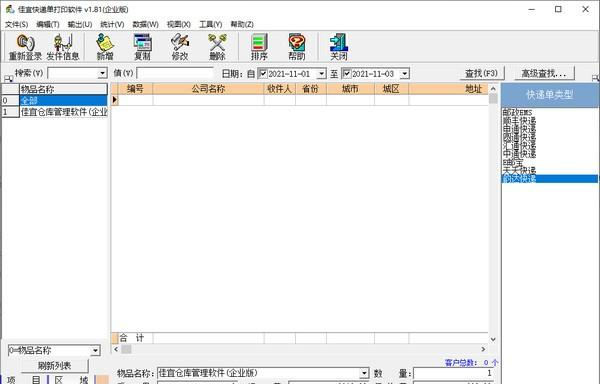Click the 城市 column header
The image size is (600, 384).
point(350,89)
